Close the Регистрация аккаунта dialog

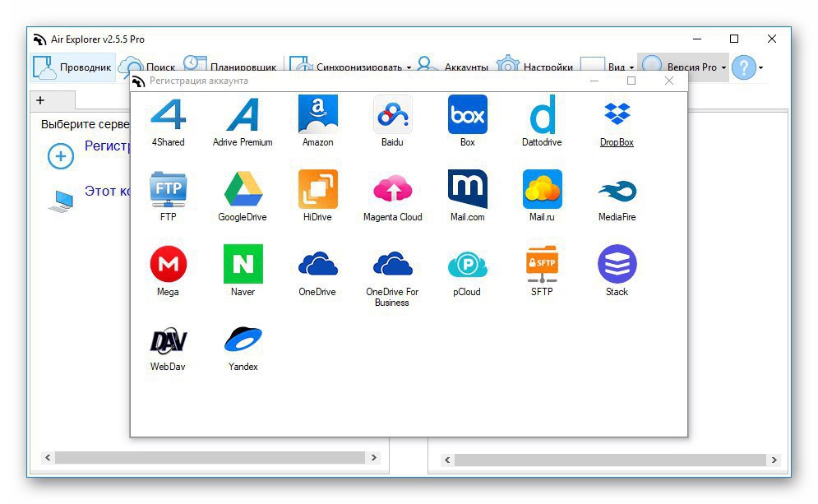pyautogui.click(x=669, y=81)
